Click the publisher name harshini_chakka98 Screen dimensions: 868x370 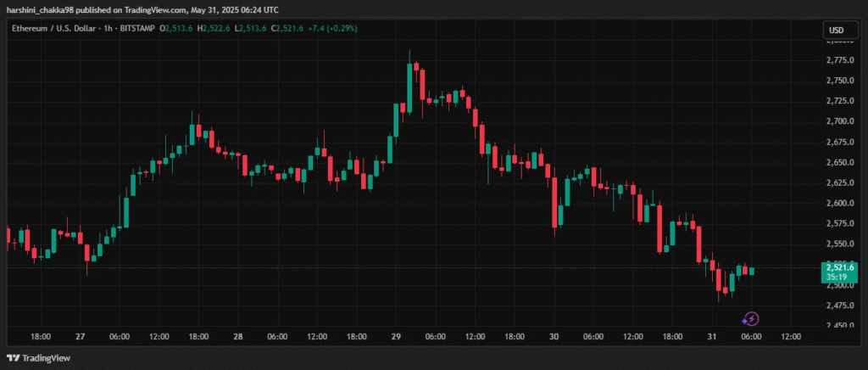pyautogui.click(x=42, y=8)
